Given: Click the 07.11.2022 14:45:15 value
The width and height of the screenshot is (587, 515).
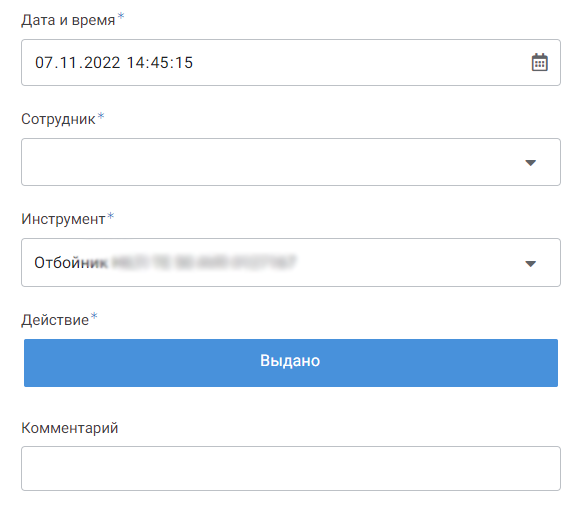Looking at the screenshot, I should (114, 63).
